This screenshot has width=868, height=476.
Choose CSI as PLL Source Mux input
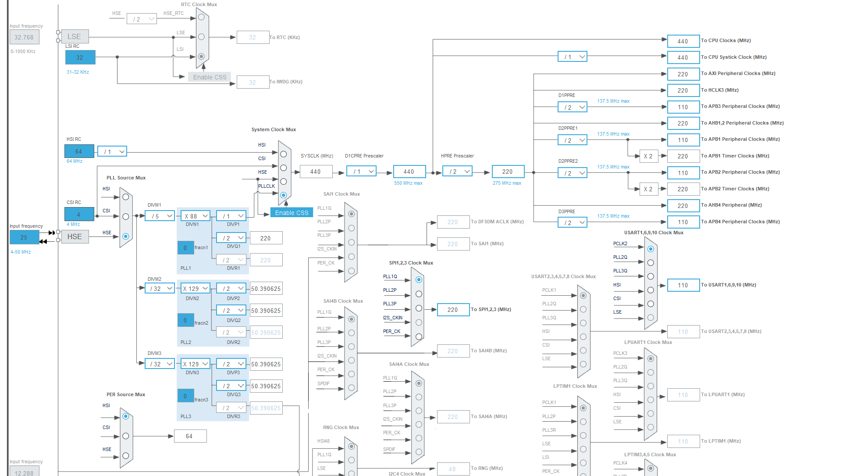click(126, 216)
